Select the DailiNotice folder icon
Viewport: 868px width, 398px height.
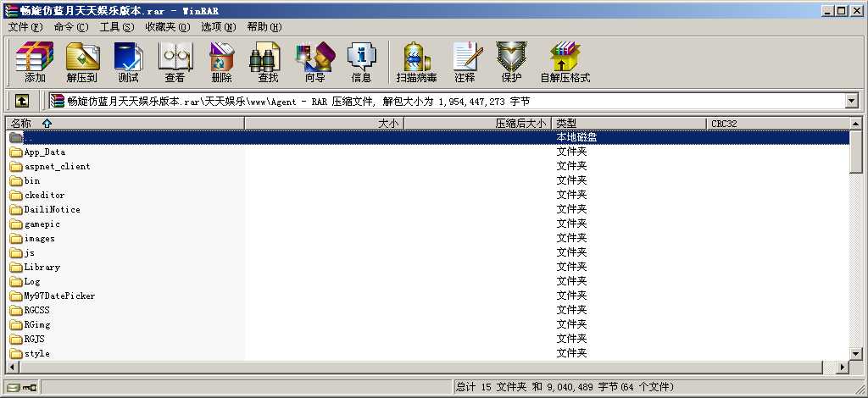[x=15, y=209]
